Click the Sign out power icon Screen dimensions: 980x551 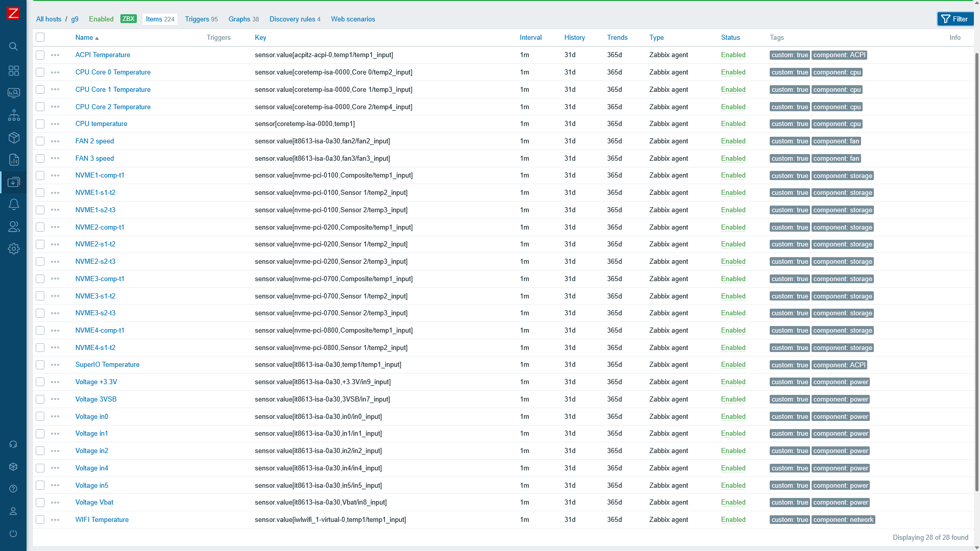click(14, 533)
